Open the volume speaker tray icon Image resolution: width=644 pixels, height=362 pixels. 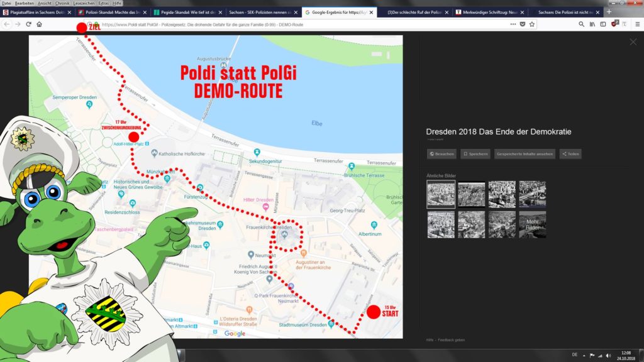(x=608, y=356)
